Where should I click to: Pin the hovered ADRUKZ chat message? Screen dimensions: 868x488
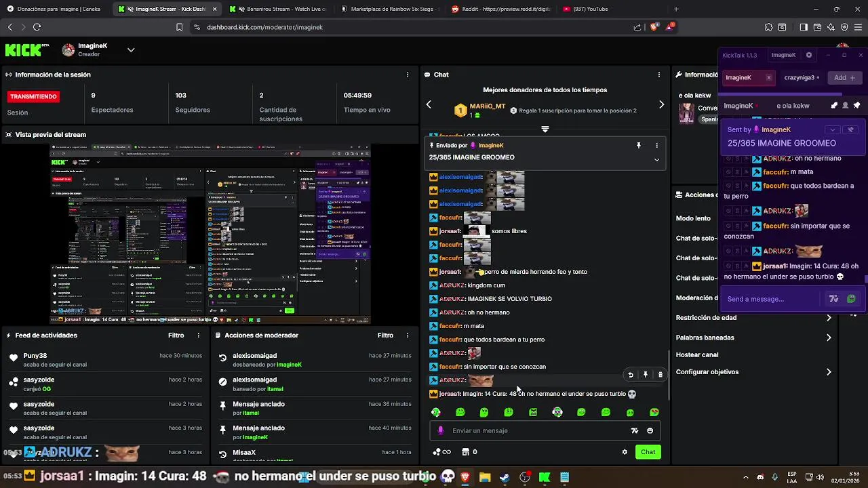pyautogui.click(x=646, y=375)
